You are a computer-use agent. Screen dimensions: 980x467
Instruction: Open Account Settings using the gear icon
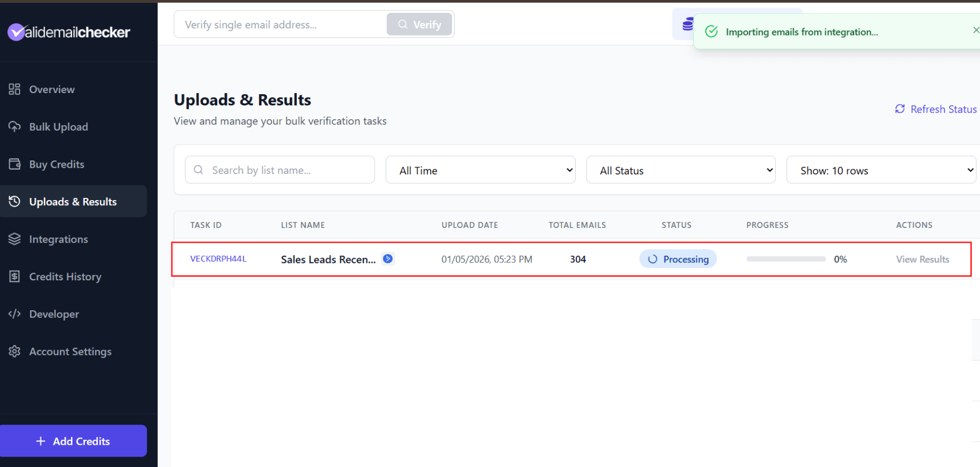14,351
